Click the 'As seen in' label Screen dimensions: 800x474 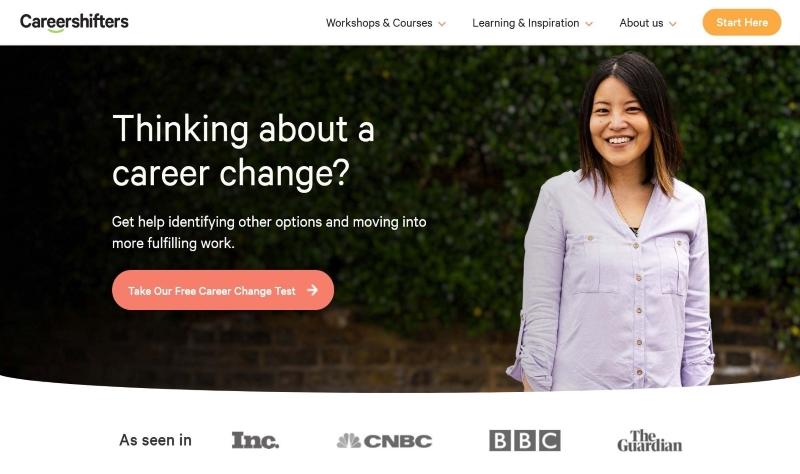[x=155, y=440]
